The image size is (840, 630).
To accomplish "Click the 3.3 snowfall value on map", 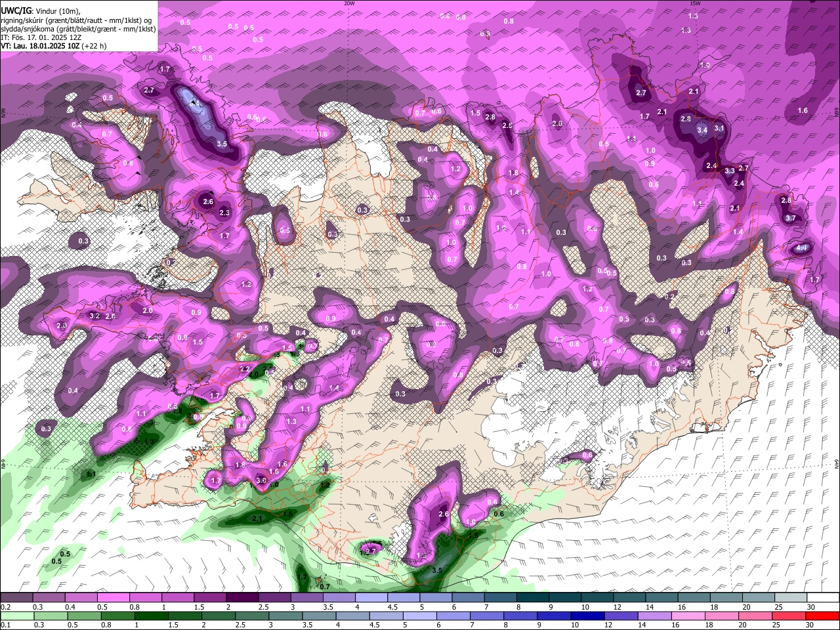I will click(x=729, y=171).
